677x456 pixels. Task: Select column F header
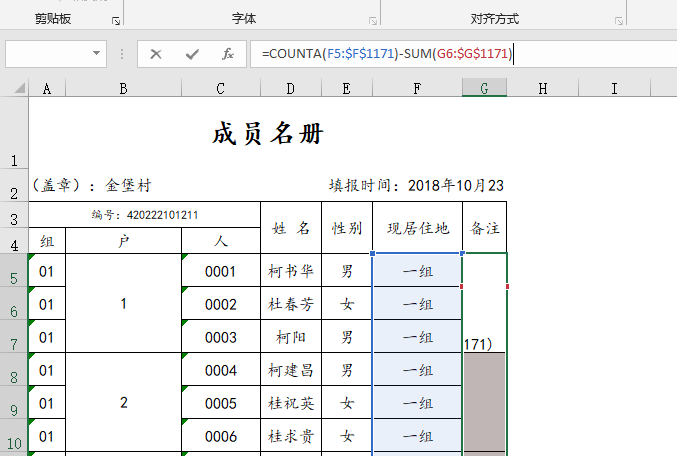(417, 88)
